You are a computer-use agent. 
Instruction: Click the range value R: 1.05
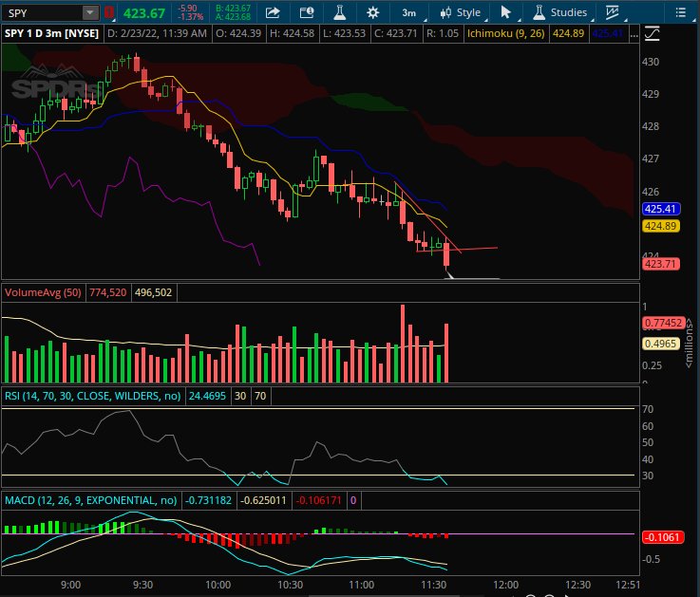tap(442, 33)
